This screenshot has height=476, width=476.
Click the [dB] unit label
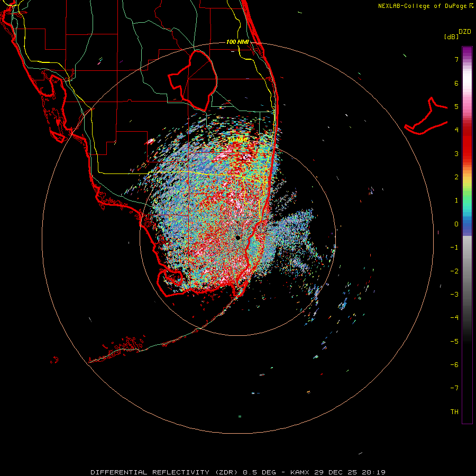pyautogui.click(x=451, y=36)
